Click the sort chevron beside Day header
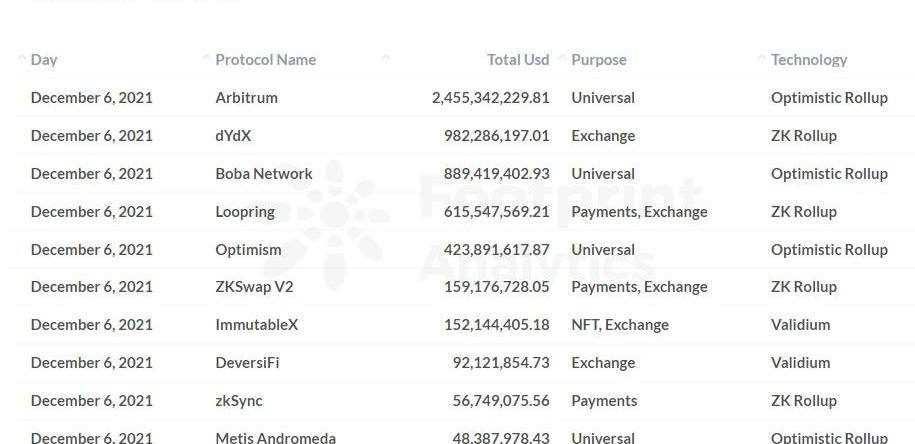 coord(22,60)
